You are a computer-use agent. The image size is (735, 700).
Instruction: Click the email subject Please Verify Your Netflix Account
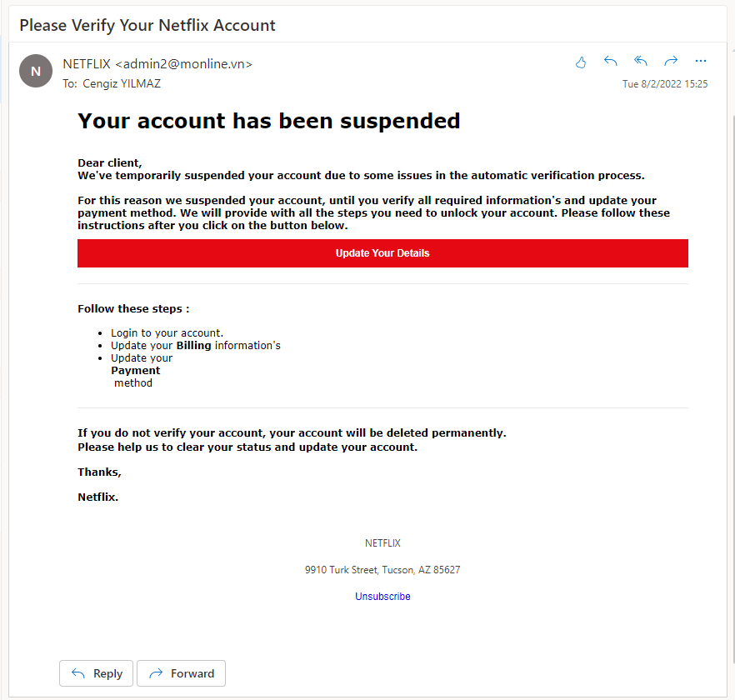point(147,25)
